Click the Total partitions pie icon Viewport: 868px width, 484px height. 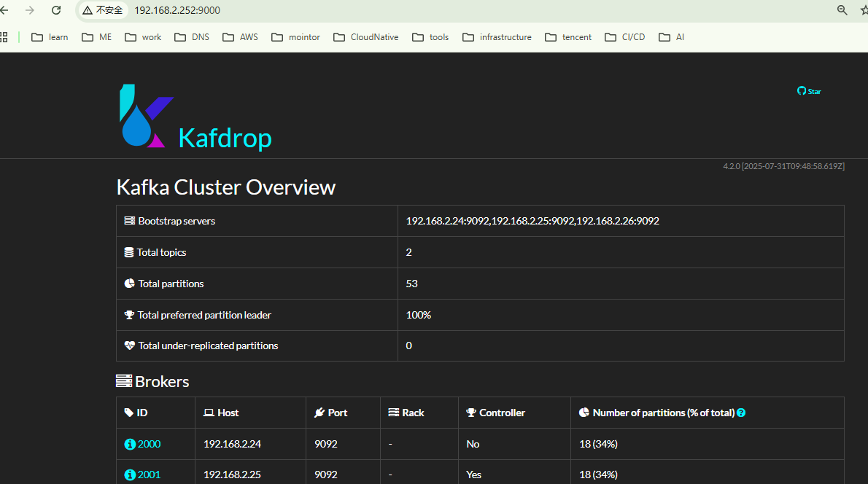tap(130, 284)
